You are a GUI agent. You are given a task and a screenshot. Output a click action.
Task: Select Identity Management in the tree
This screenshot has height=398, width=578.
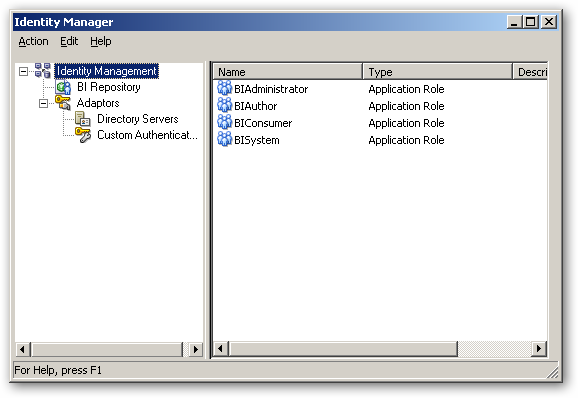pyautogui.click(x=107, y=71)
